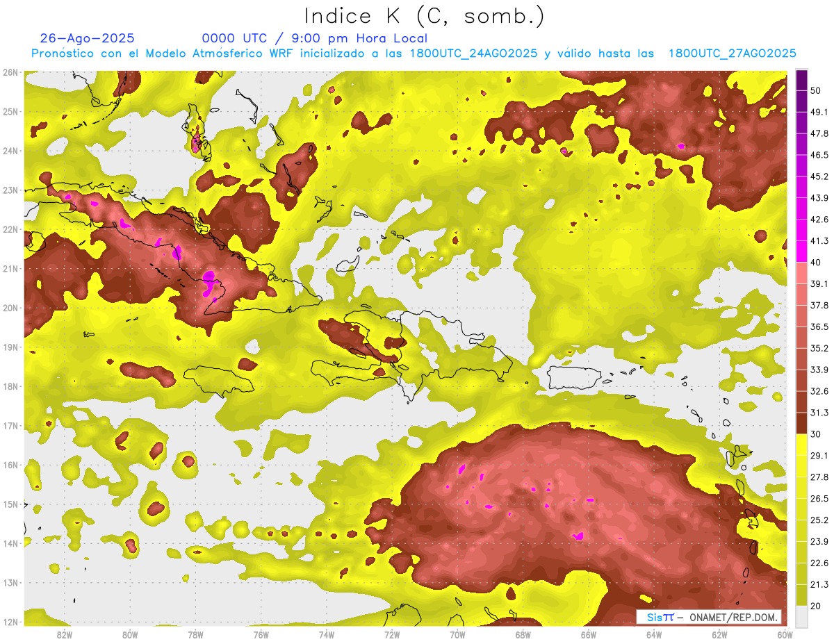Select the 82W longitude axis label
Screen dimensions: 834x644
64,634
